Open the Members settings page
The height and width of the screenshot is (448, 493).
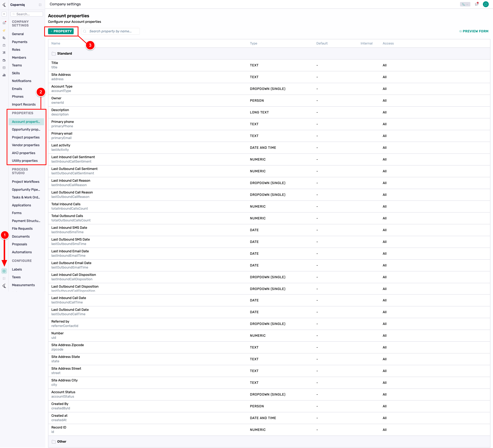tap(19, 57)
